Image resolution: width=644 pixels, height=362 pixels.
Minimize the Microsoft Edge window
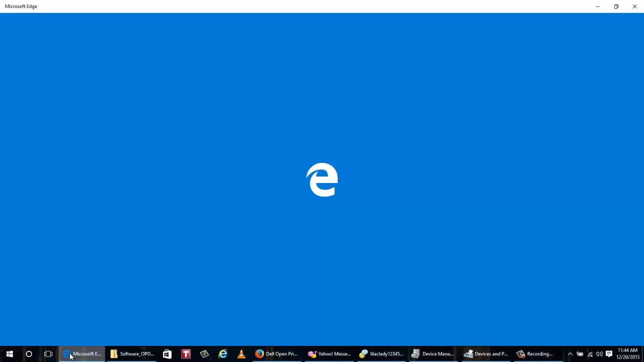[x=598, y=7]
